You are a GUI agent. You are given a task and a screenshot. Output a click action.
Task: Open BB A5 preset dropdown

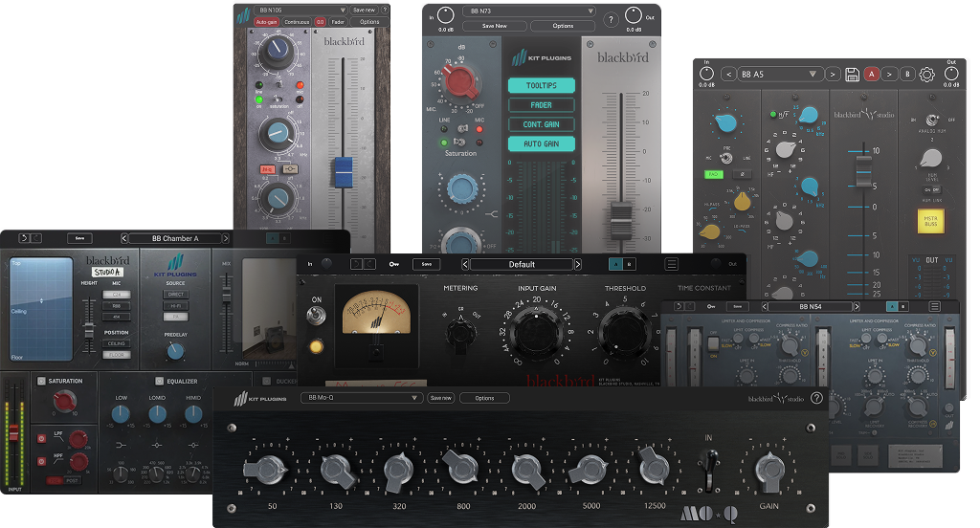tap(779, 75)
